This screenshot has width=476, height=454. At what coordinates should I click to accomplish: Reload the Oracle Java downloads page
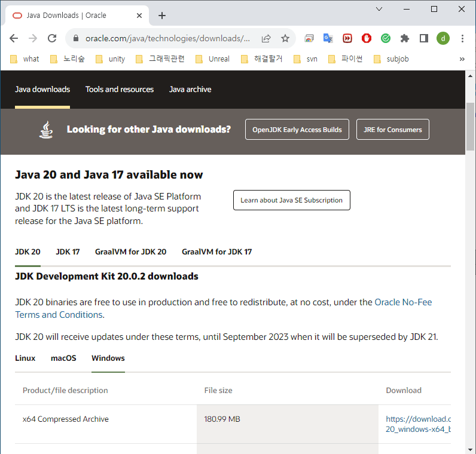(x=52, y=38)
